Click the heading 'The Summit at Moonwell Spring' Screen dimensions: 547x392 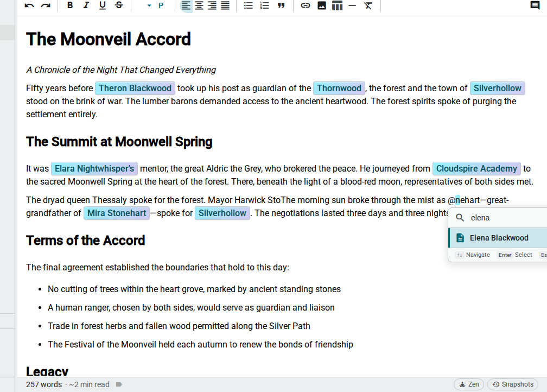pyautogui.click(x=119, y=142)
